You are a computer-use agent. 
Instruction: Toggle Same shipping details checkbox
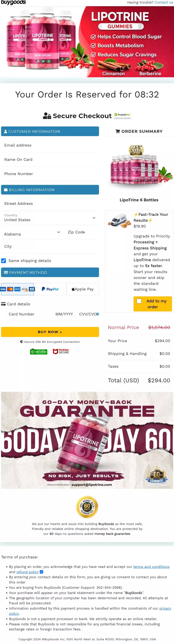(4, 260)
